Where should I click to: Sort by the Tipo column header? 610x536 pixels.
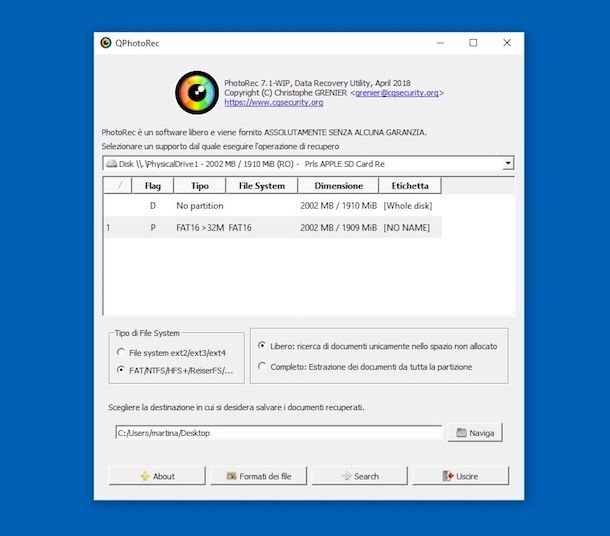pyautogui.click(x=200, y=186)
